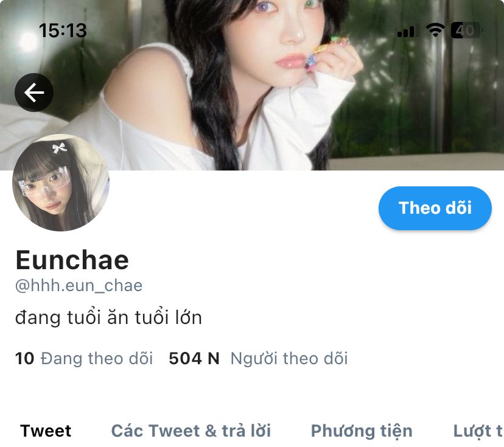Open the header banner image
This screenshot has height=447, width=504.
point(252,85)
